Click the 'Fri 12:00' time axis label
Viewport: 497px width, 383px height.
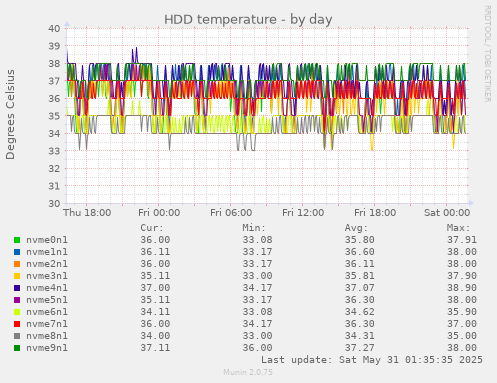point(303,213)
